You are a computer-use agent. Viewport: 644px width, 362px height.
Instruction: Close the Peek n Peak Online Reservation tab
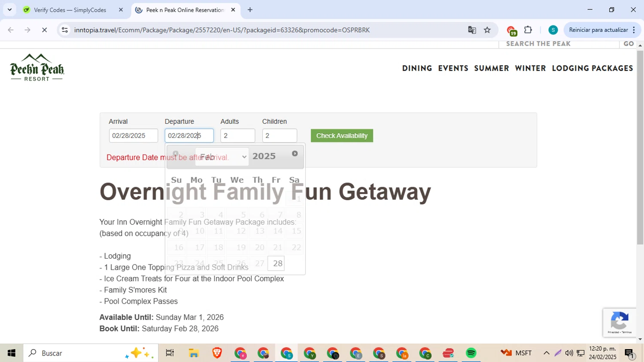point(233,9)
